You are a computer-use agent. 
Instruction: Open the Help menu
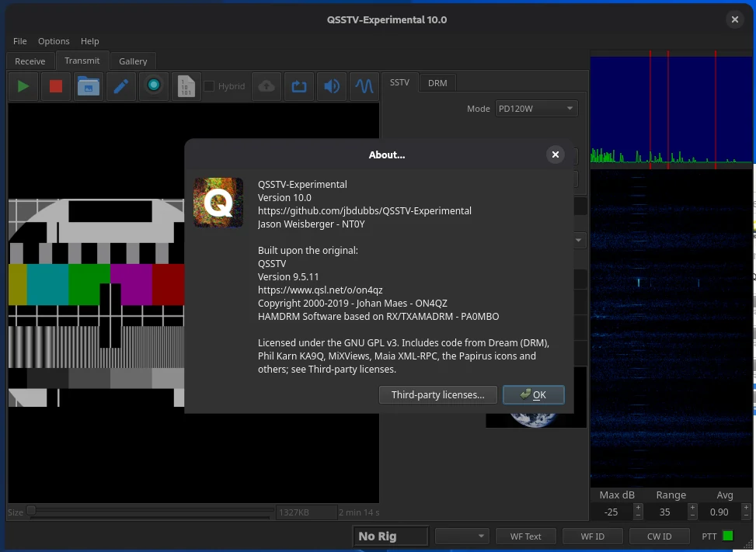[x=89, y=41]
